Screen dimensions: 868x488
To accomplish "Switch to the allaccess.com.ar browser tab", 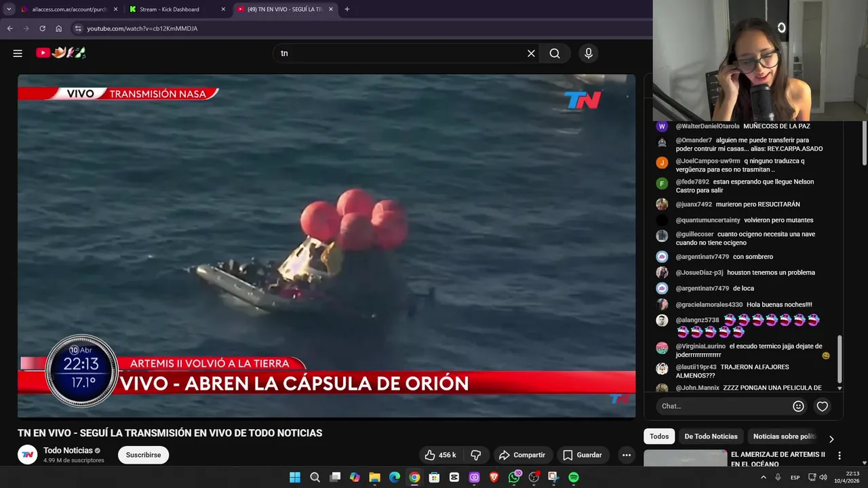I will pos(68,9).
